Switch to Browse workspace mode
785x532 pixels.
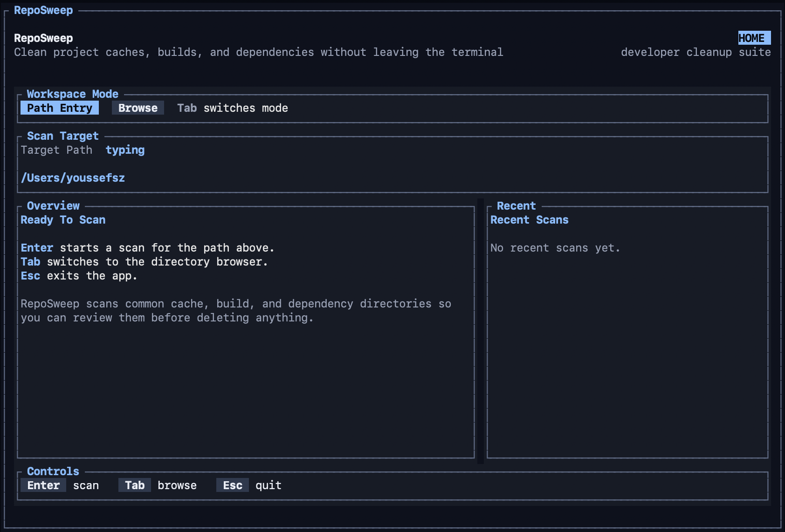(138, 108)
